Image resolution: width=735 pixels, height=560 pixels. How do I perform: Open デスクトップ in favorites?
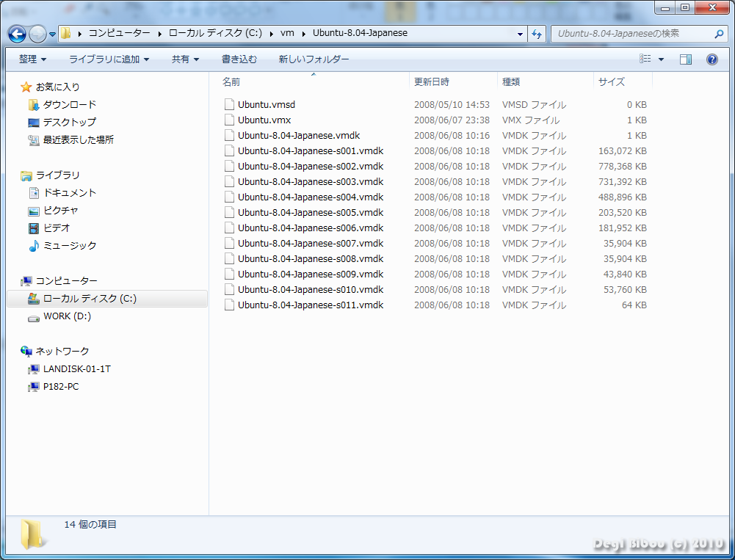coord(70,123)
